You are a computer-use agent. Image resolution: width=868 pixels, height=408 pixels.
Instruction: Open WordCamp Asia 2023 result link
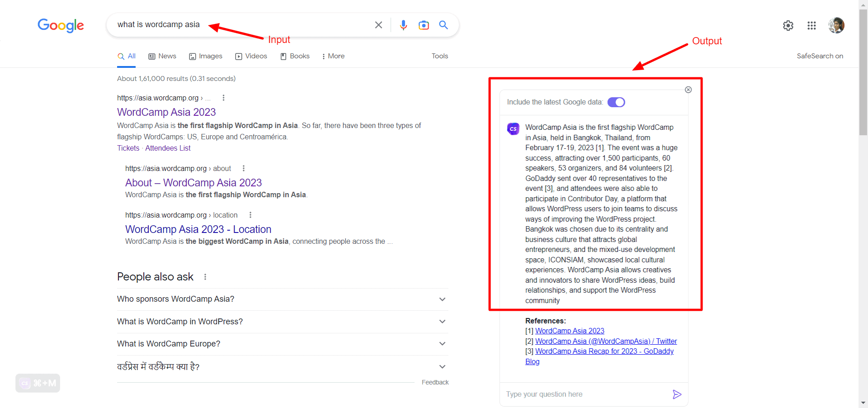pyautogui.click(x=166, y=112)
